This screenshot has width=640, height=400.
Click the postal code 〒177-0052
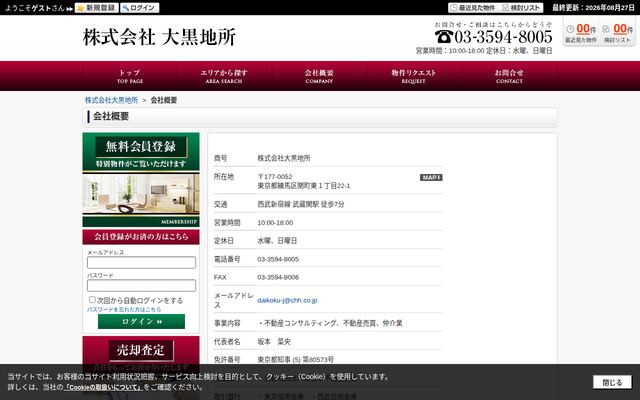(275, 177)
